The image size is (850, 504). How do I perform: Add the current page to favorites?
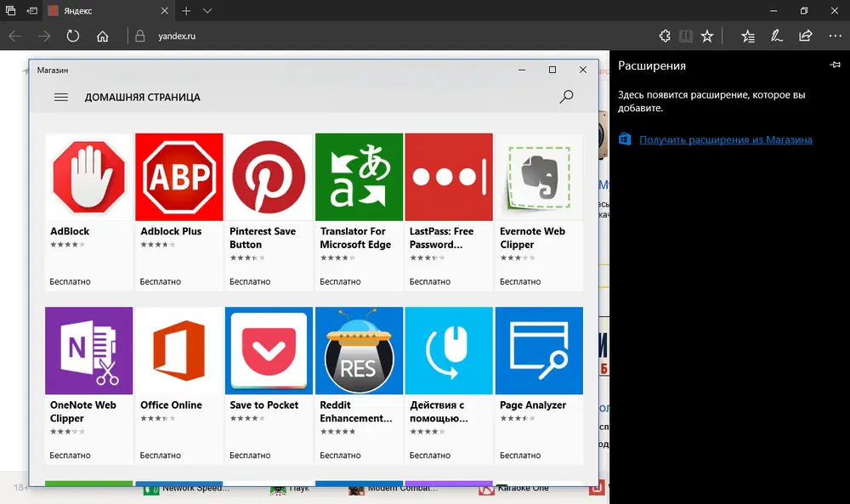point(708,36)
